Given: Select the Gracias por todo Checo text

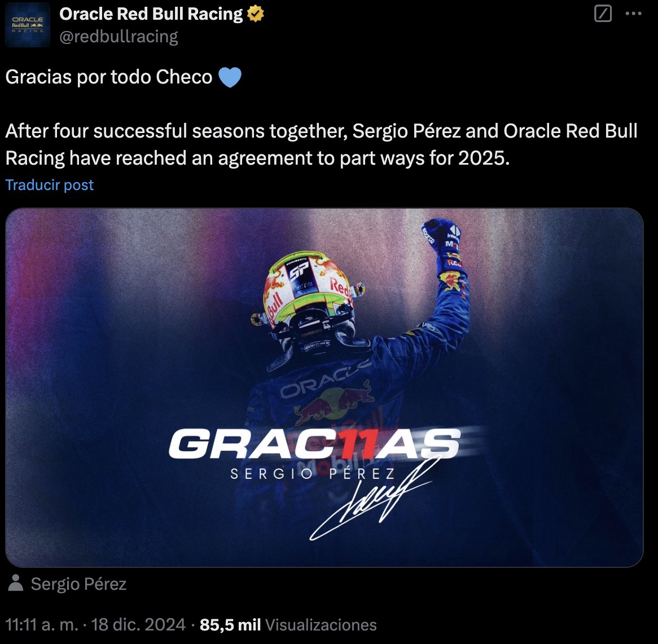Looking at the screenshot, I should point(108,77).
